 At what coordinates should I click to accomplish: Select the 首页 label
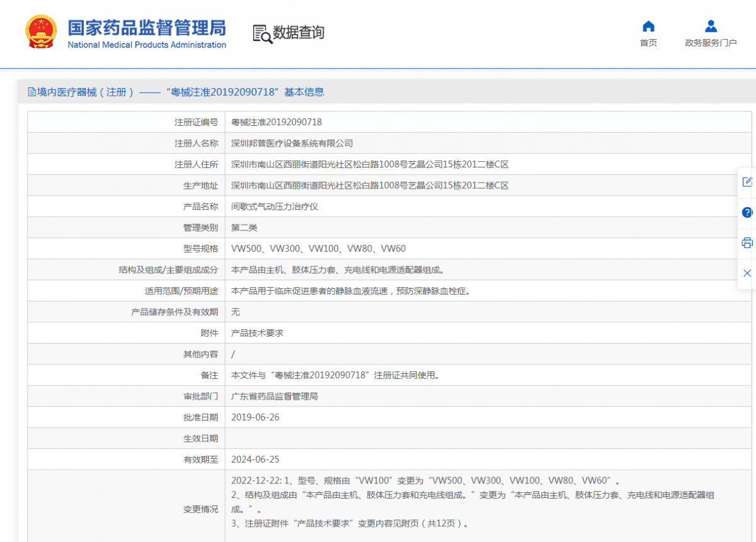pyautogui.click(x=648, y=43)
